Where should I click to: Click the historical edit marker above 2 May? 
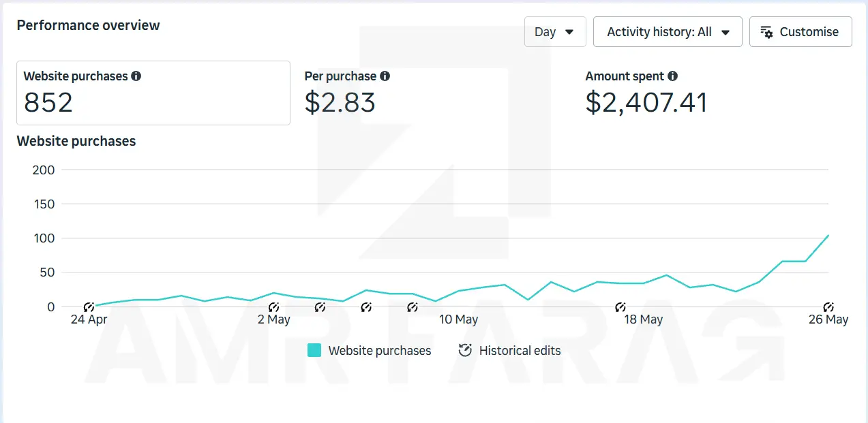(x=273, y=307)
